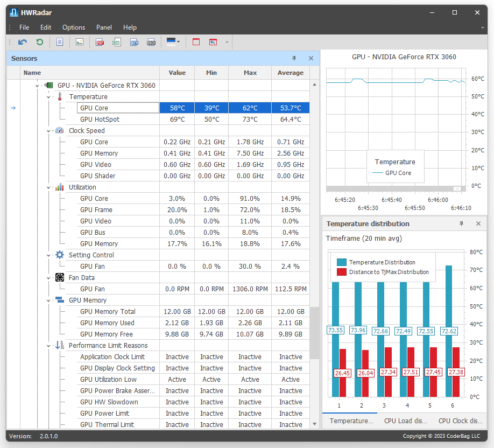Open the Edit menu
The height and width of the screenshot is (448, 494).
pos(46,27)
